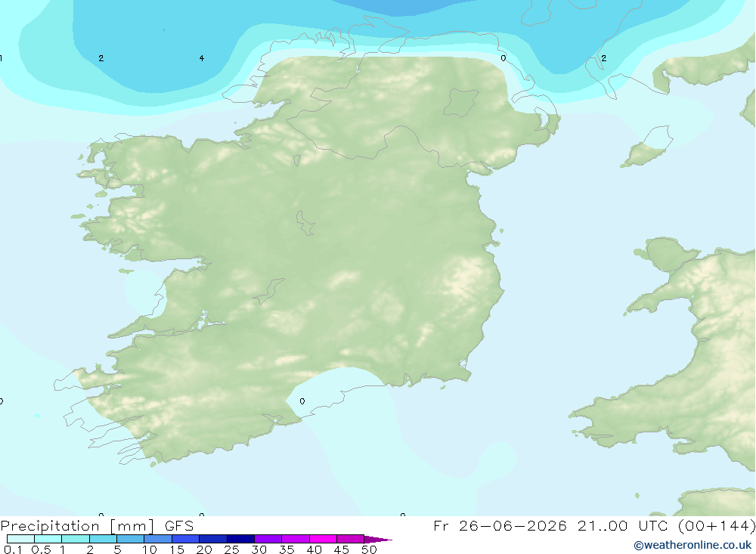
Task: Click the '50' legend scale label
Action: click(369, 549)
